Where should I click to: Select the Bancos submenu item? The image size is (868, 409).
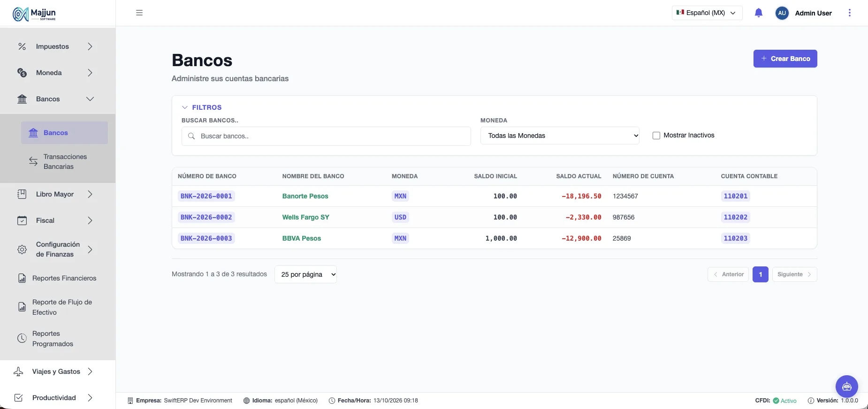pos(64,133)
